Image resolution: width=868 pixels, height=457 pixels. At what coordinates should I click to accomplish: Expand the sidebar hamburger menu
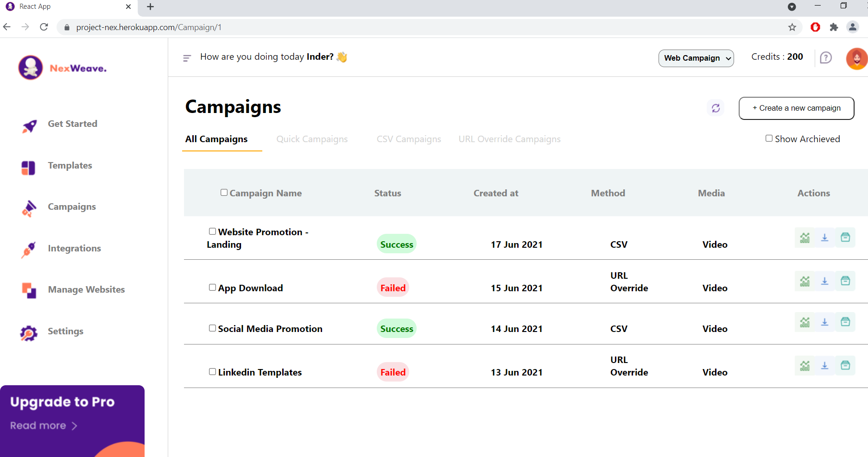click(x=187, y=58)
